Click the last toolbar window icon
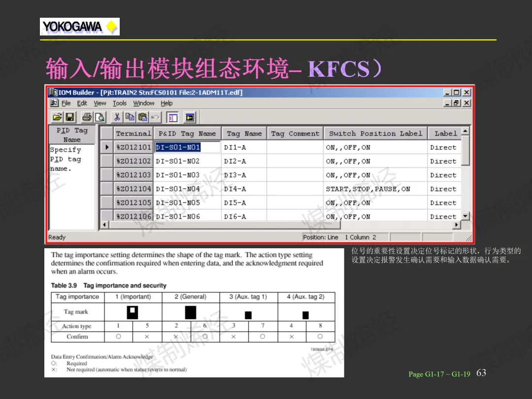The height and width of the screenshot is (399, 532). pyautogui.click(x=190, y=117)
